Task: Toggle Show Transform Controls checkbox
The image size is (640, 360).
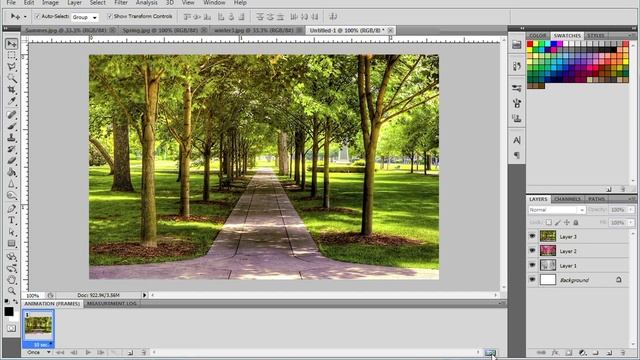Action: point(110,16)
